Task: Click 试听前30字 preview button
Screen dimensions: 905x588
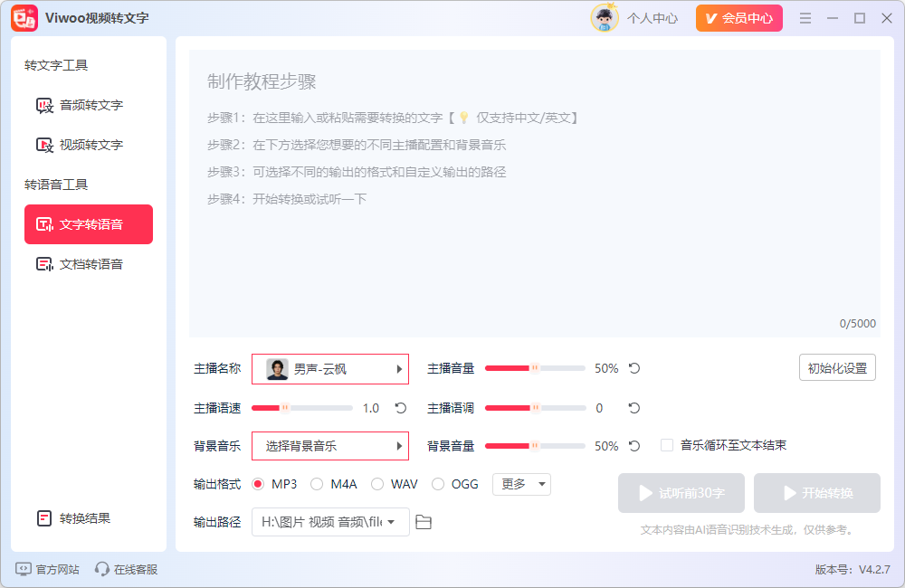Action: click(x=681, y=493)
